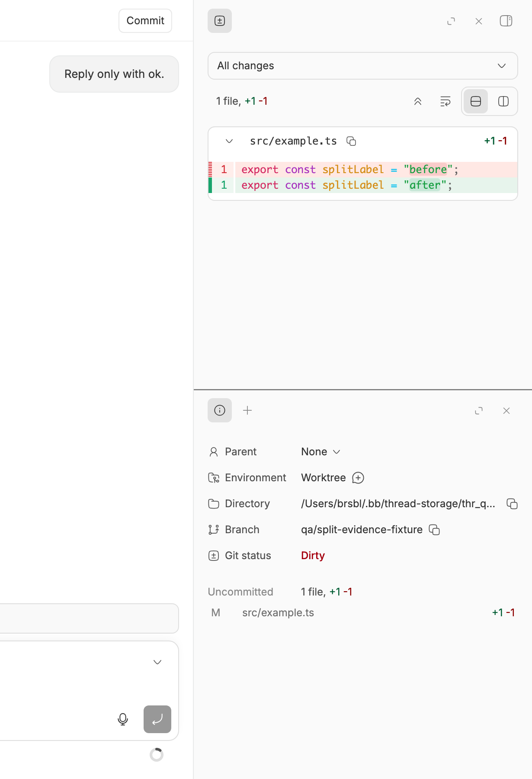Click the microphone voice input icon
Viewport: 532px width, 779px height.
pos(123,719)
